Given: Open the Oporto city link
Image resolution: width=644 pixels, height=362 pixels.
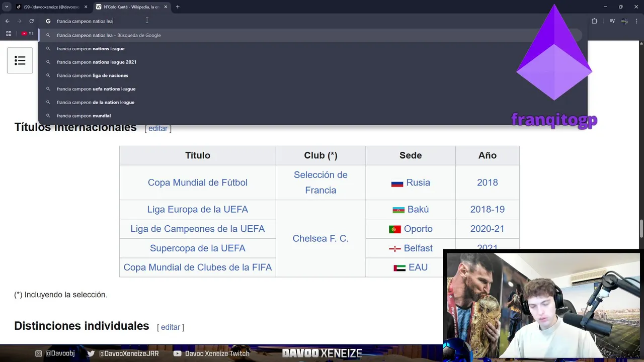Looking at the screenshot, I should tap(418, 229).
